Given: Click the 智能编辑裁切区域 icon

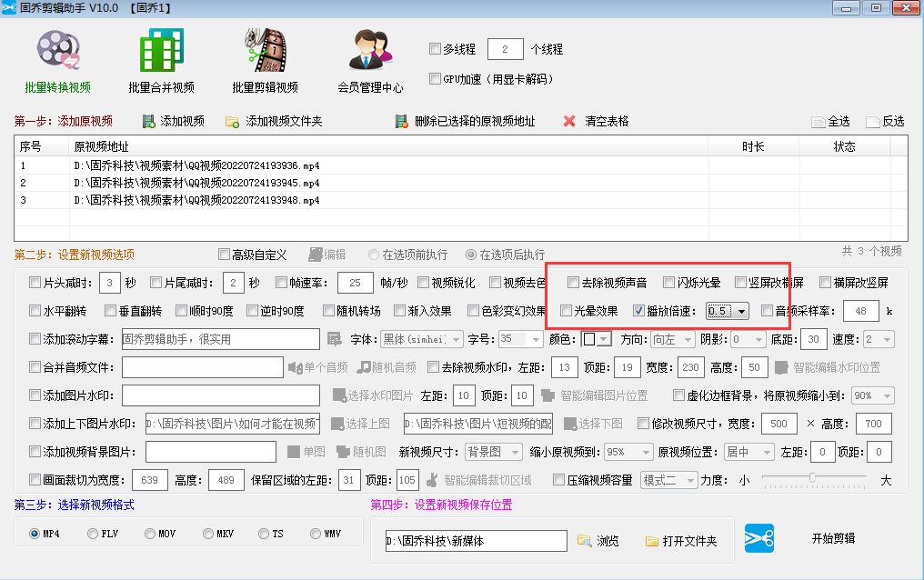Looking at the screenshot, I should point(432,480).
